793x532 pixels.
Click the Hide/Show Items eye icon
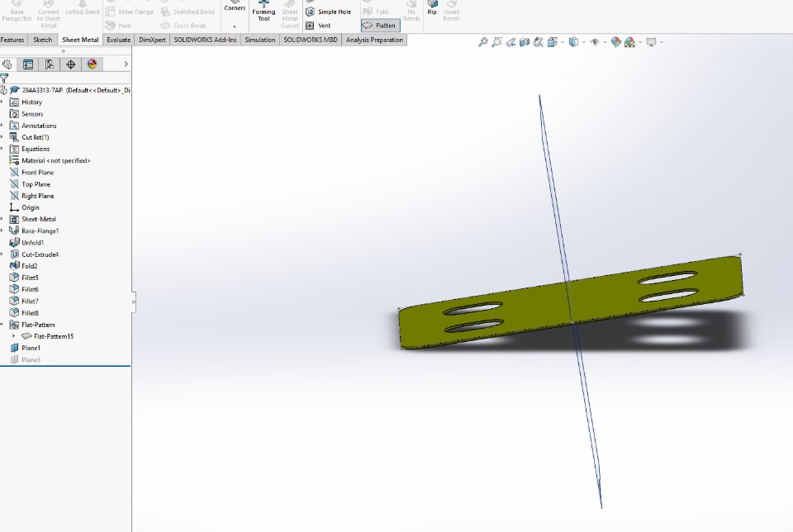[595, 42]
